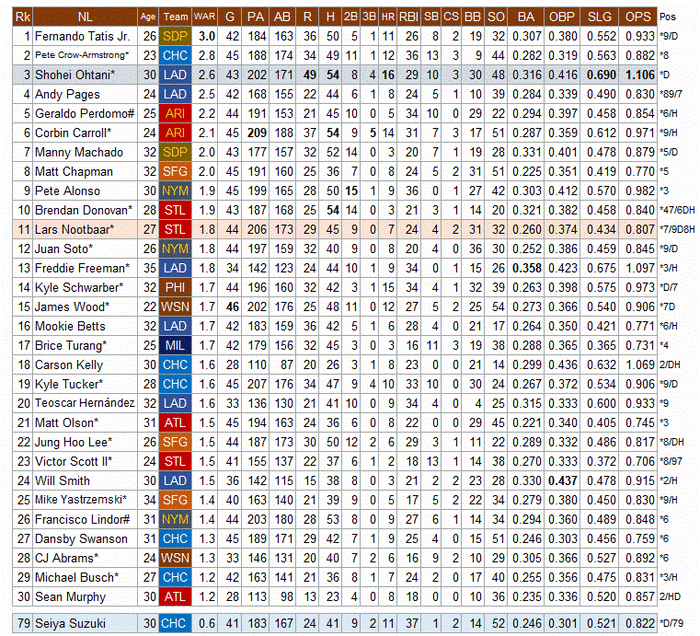The height and width of the screenshot is (636, 700).
Task: Open Teoscar Hernández player link
Action: coord(84,403)
